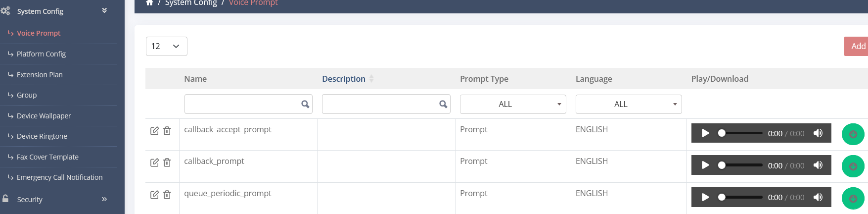Download the callback_accept_prompt audio file
Image resolution: width=868 pixels, height=214 pixels.
tap(853, 134)
